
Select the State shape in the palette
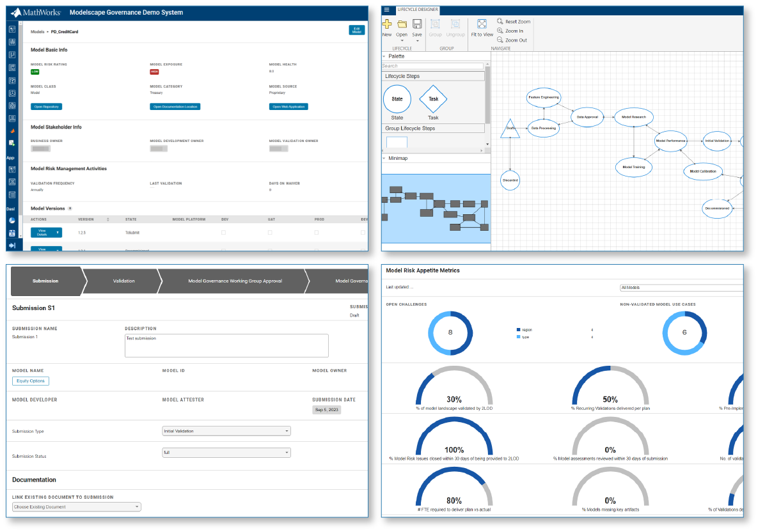[x=397, y=99]
